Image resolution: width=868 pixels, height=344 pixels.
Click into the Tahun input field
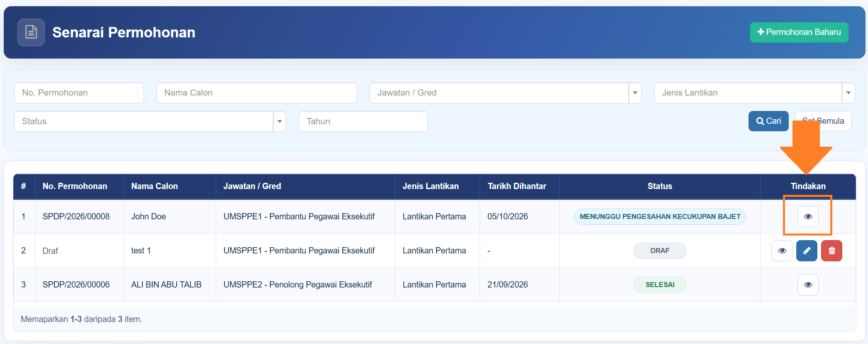[363, 121]
